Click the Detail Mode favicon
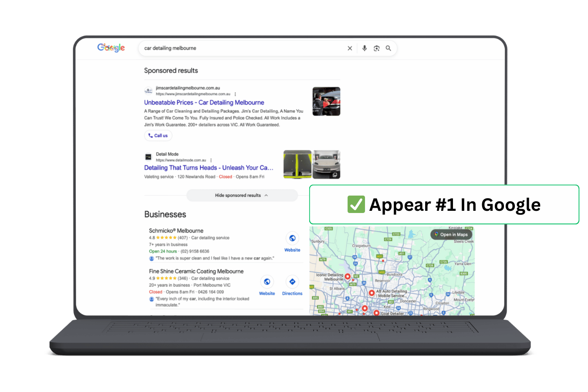The image size is (588, 392). point(148,157)
